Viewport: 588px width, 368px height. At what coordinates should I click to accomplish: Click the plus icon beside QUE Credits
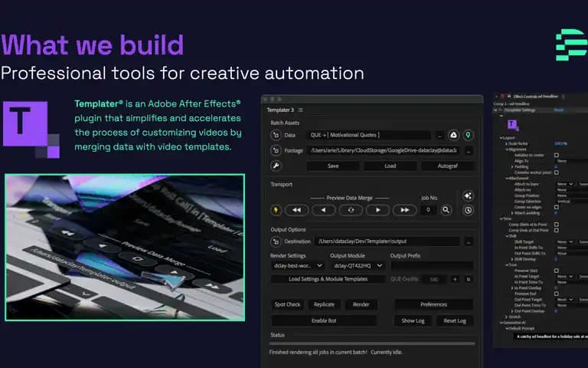coord(455,279)
